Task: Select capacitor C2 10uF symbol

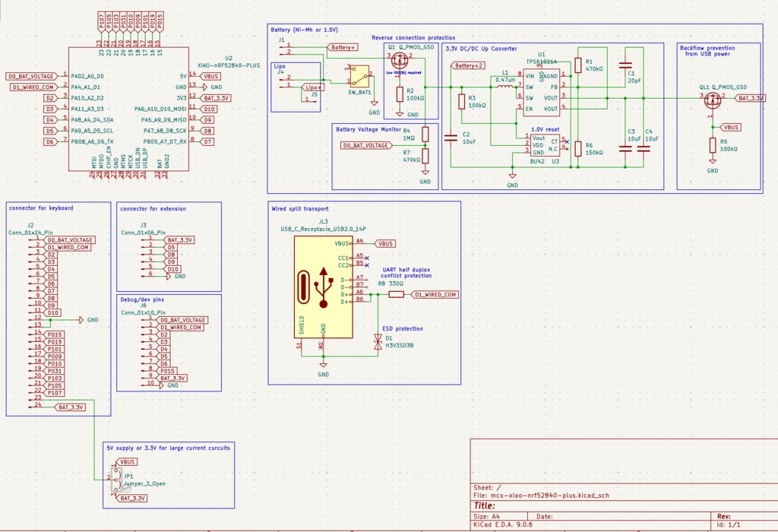Action: point(451,138)
